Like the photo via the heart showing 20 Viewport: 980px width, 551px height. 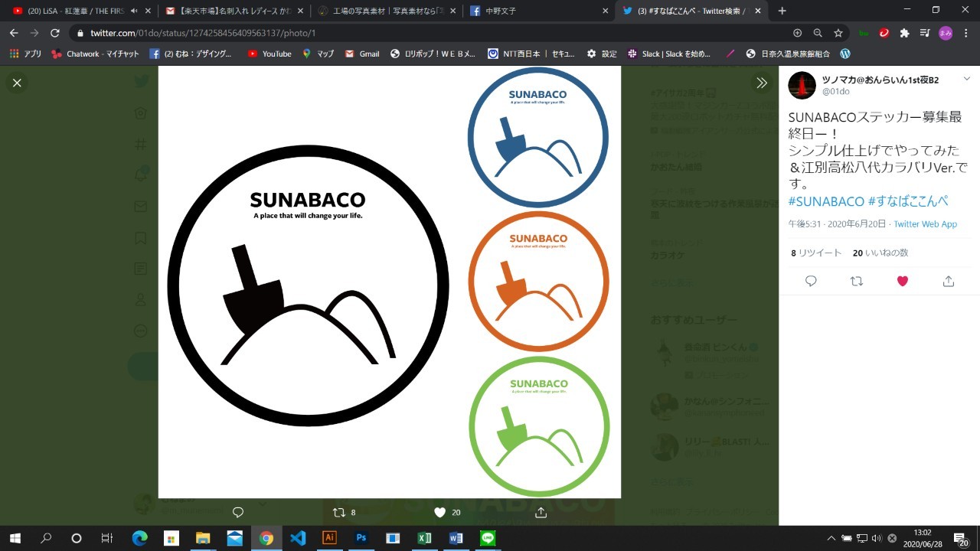click(447, 512)
